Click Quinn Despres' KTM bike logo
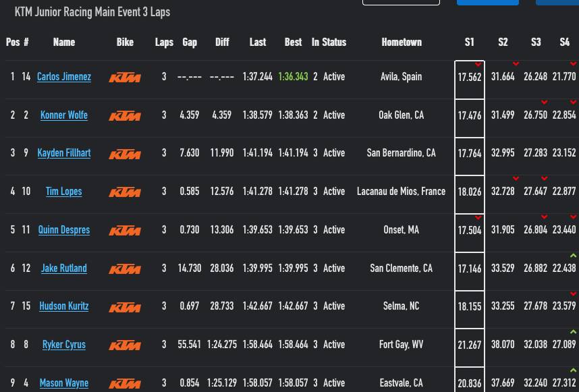 click(x=125, y=231)
